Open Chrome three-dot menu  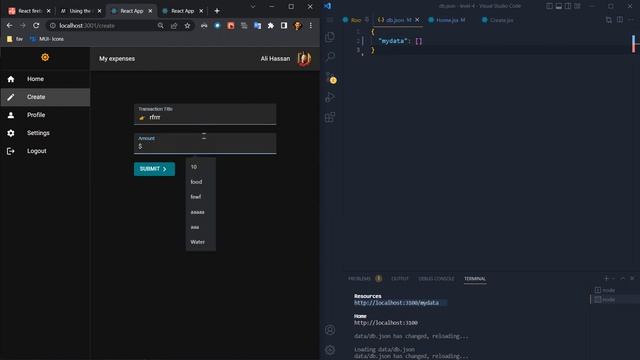click(311, 25)
